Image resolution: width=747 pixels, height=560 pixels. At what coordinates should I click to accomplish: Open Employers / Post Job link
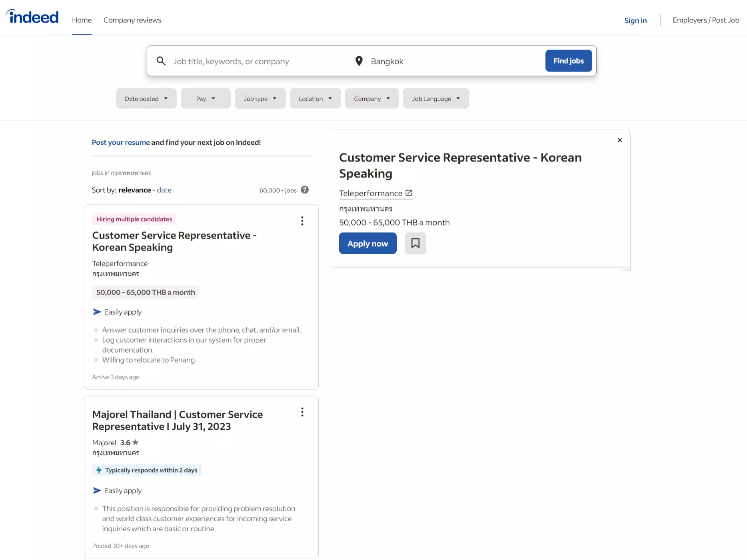coord(706,20)
